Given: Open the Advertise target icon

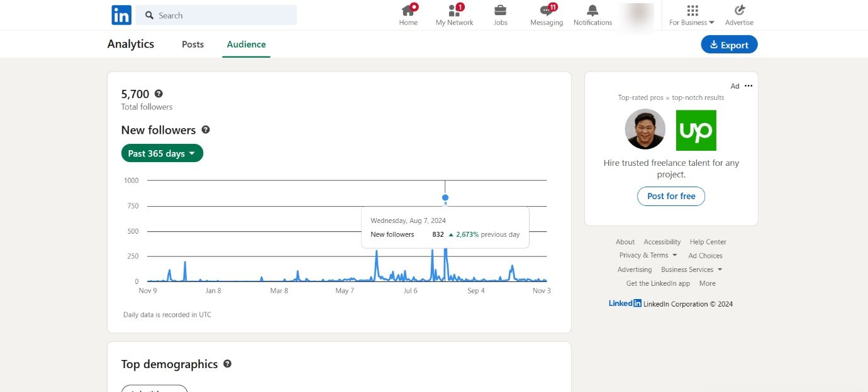Looking at the screenshot, I should click(739, 10).
